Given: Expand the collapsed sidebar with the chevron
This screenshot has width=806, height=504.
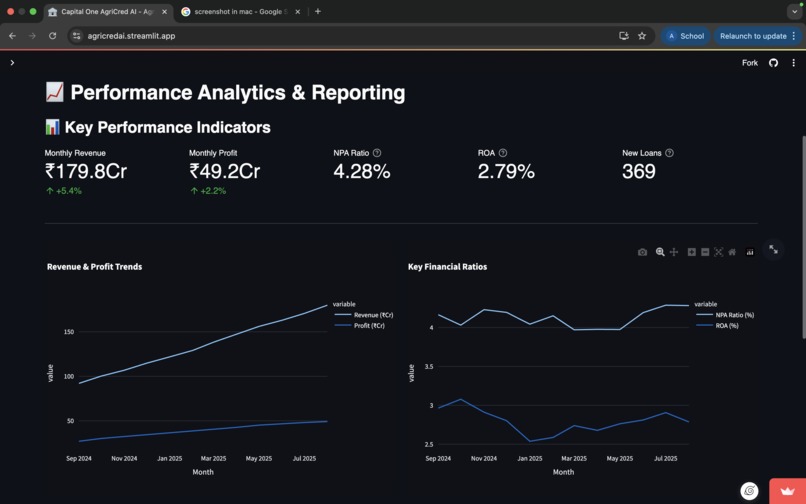Looking at the screenshot, I should [12, 63].
